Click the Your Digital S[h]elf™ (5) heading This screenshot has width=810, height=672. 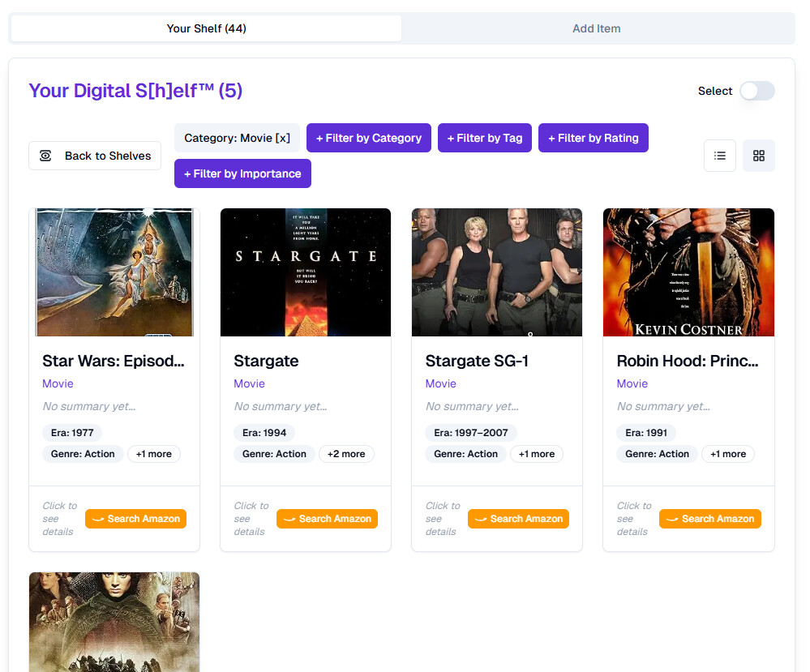tap(135, 91)
